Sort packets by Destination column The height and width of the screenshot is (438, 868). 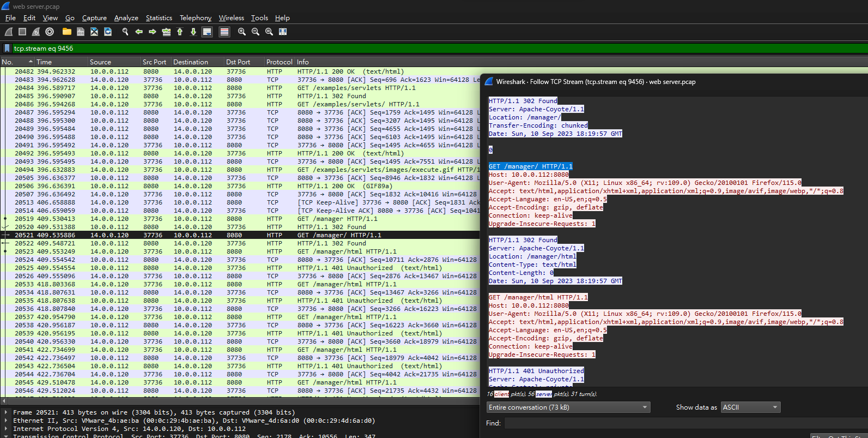[x=198, y=62]
